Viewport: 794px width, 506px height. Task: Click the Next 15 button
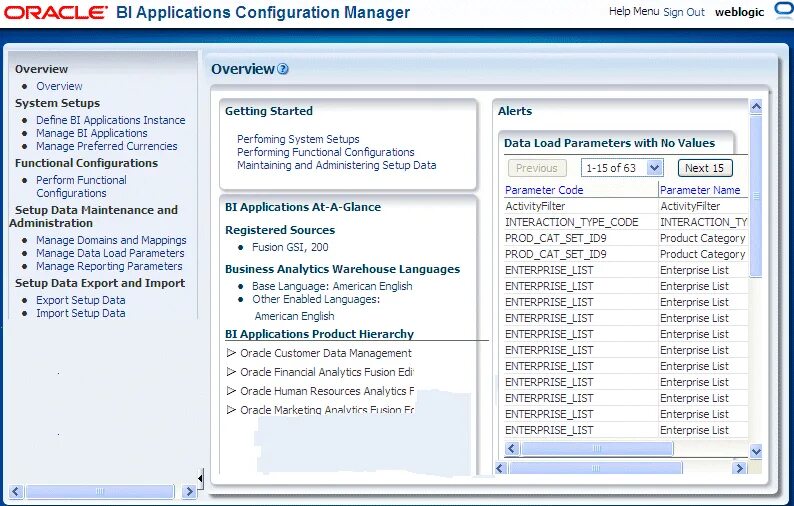pyautogui.click(x=705, y=168)
